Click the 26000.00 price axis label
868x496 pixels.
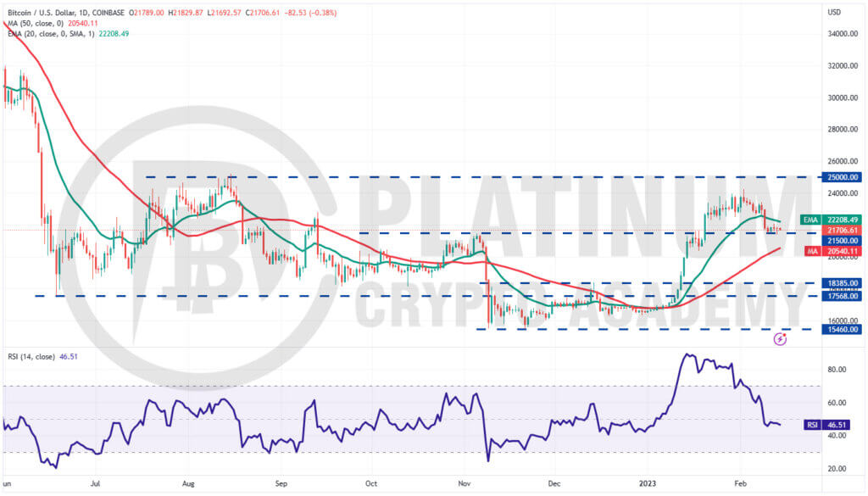843,162
